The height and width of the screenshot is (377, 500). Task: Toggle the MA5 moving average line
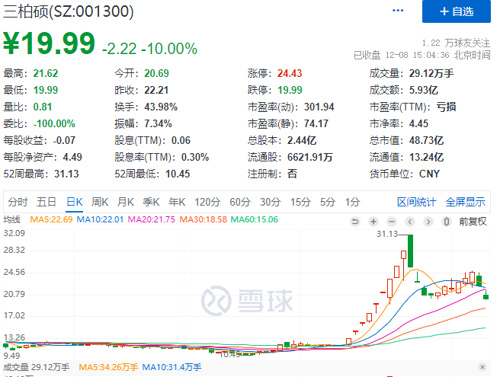51,220
